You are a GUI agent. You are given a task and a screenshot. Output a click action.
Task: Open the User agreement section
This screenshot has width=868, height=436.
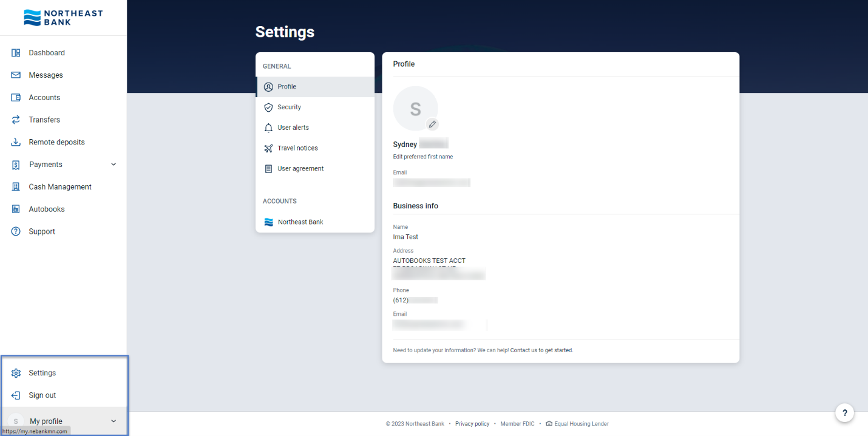pos(300,169)
